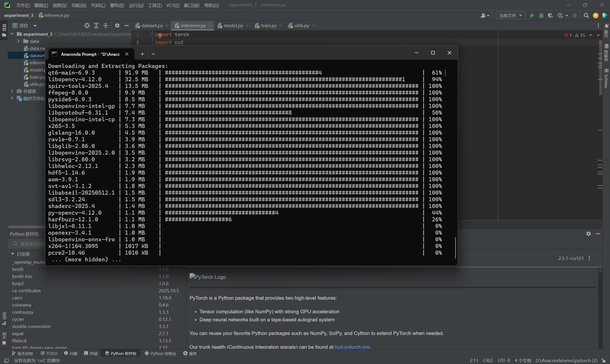Open the notifications bell on right sidebar
This screenshot has width=610, height=364.
coord(606,26)
